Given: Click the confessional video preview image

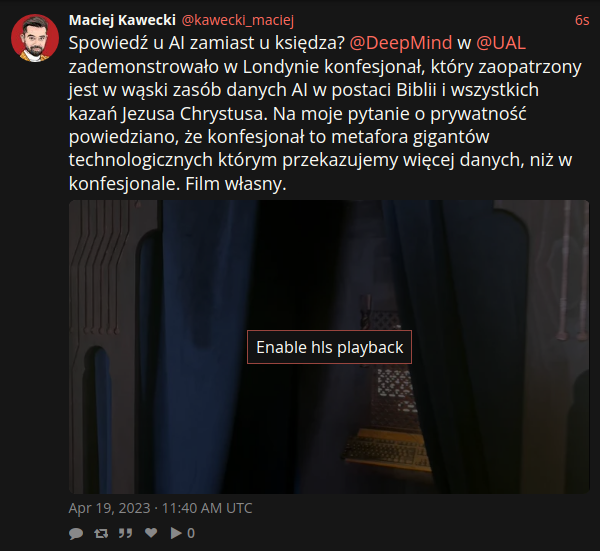Looking at the screenshot, I should (x=329, y=347).
